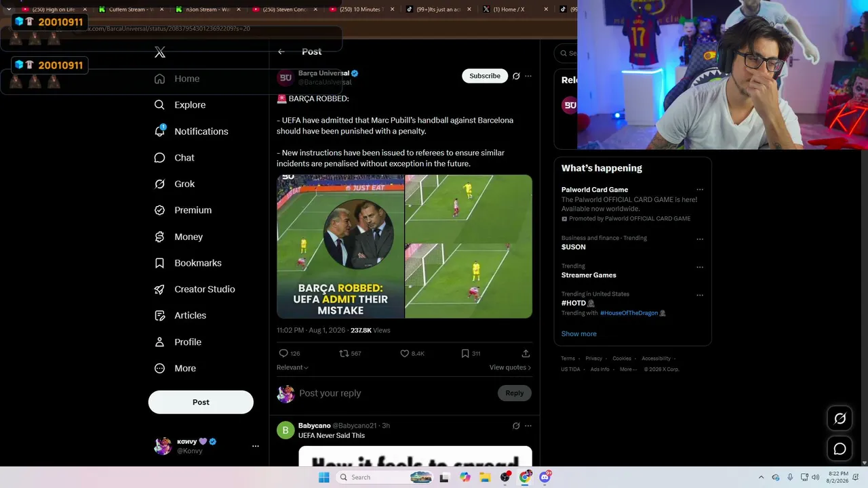
Task: Open the browser tab list dropdown arrow
Action: 8,9
